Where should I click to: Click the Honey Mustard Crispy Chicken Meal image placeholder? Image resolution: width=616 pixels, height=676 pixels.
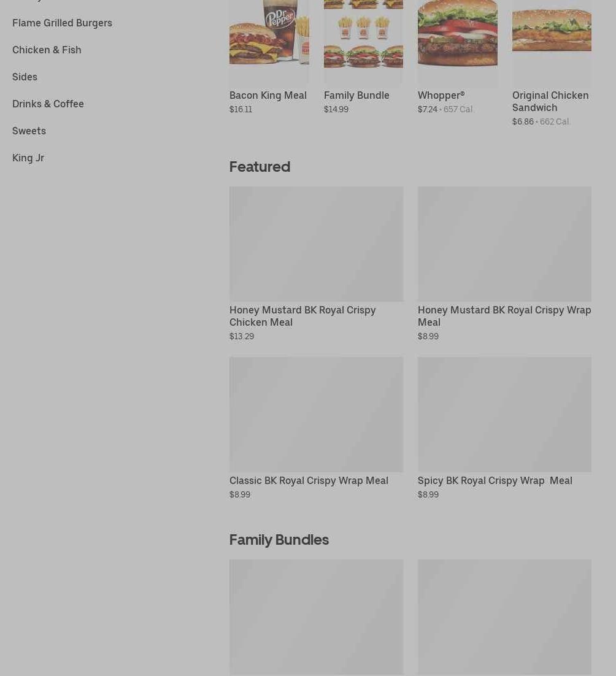point(317,244)
